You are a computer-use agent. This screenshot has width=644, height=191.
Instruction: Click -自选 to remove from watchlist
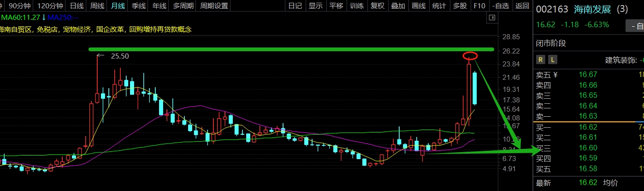click(501, 6)
